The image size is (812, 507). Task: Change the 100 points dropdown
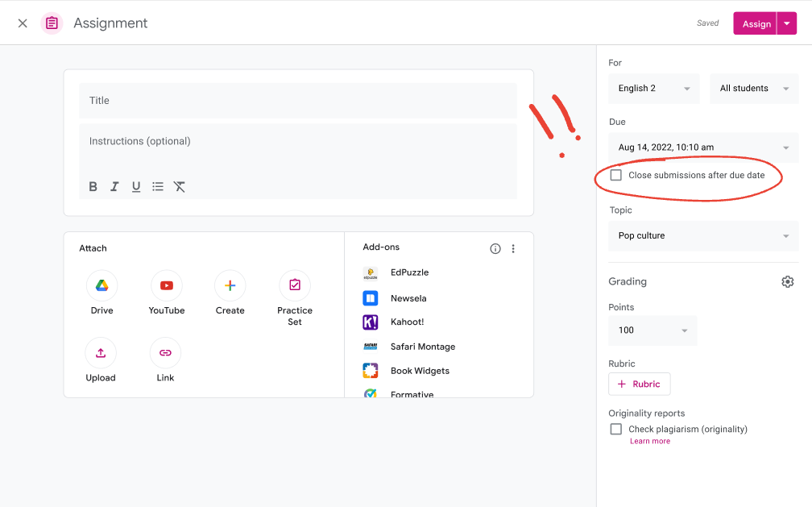(x=652, y=330)
